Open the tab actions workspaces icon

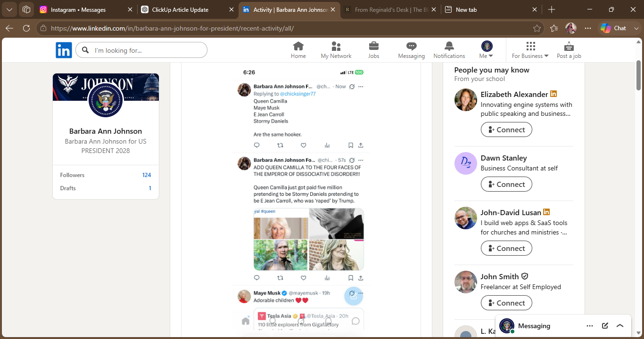click(x=26, y=9)
